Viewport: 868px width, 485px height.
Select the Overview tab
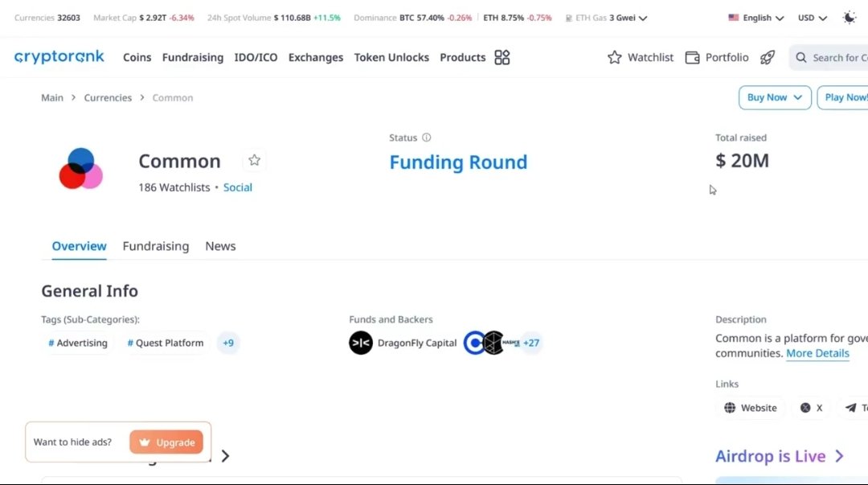(79, 246)
